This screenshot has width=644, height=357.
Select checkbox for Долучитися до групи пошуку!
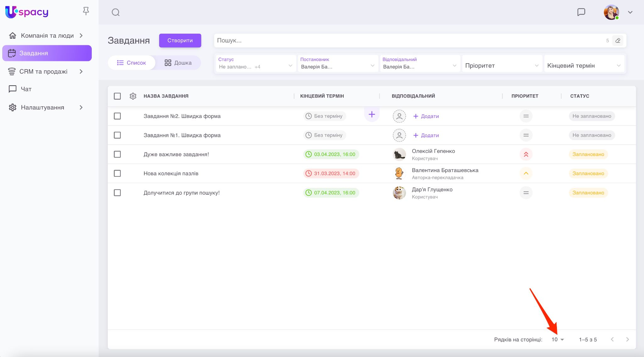point(117,192)
